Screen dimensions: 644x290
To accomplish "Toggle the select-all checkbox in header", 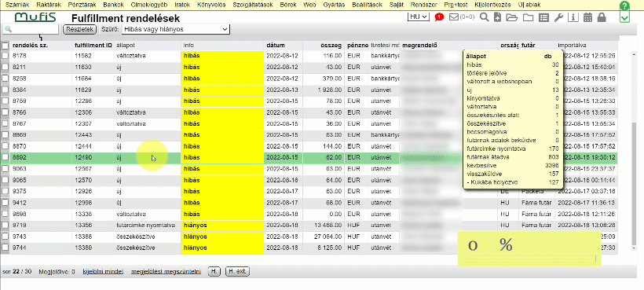I will tap(5, 46).
